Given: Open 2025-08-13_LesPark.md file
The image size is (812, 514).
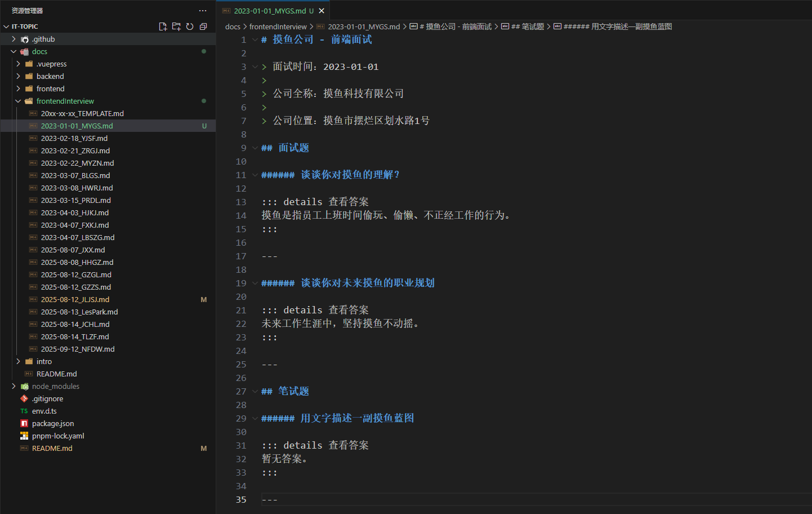Looking at the screenshot, I should click(x=79, y=312).
